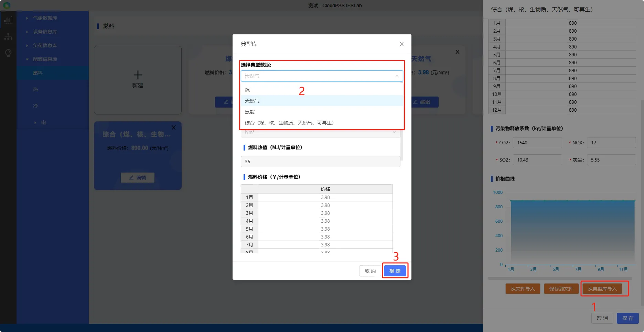This screenshot has width=644, height=332.
Task: Click the 从文件导入 button
Action: tap(523, 289)
